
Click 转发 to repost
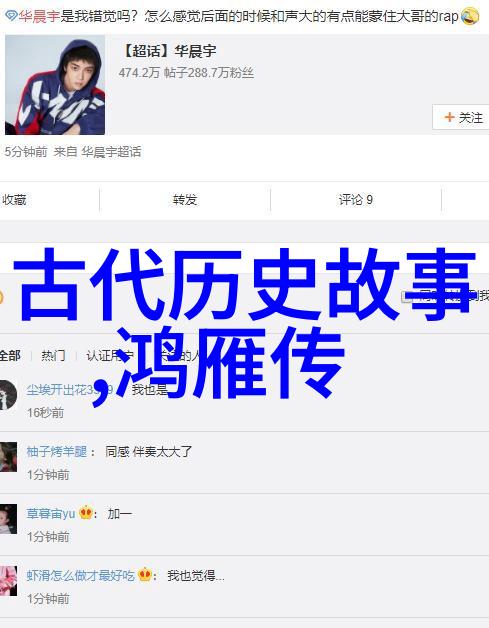(185, 199)
